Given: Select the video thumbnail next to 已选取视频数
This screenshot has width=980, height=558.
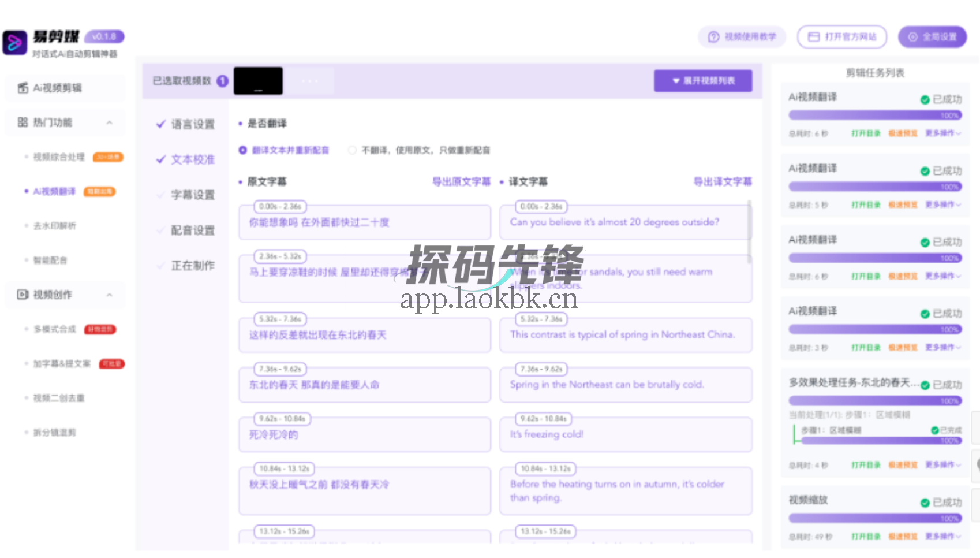Looking at the screenshot, I should [x=258, y=81].
